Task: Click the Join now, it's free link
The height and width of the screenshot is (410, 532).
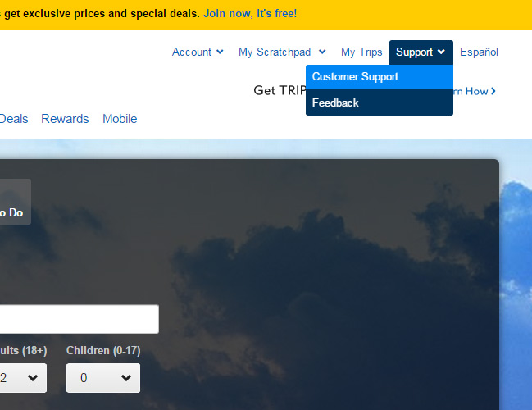Action: pos(250,14)
